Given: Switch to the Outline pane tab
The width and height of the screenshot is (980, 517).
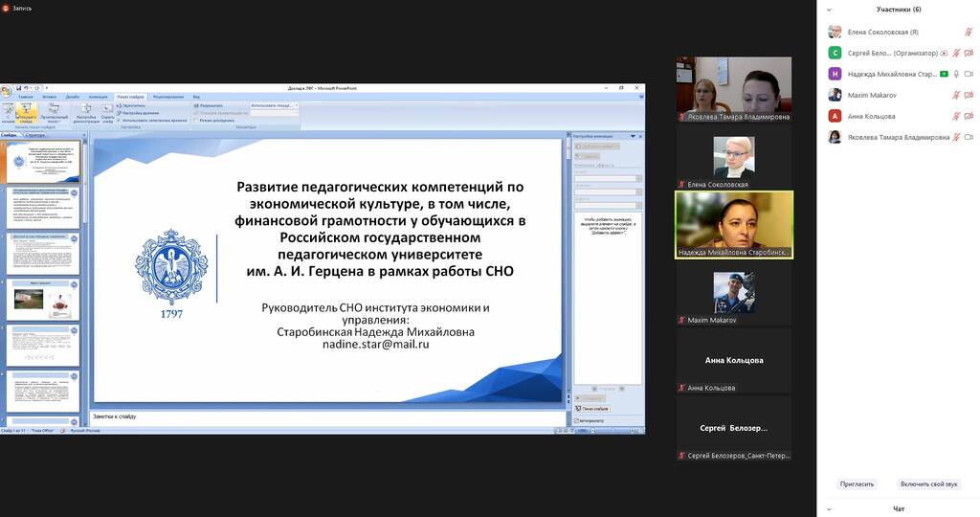Looking at the screenshot, I should pyautogui.click(x=35, y=135).
